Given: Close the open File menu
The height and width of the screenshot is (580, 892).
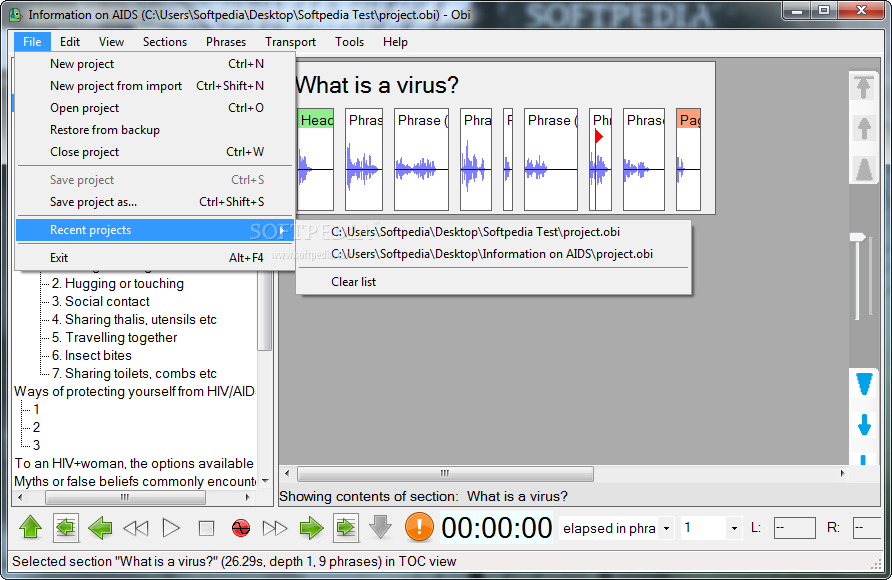Looking at the screenshot, I should pos(32,42).
